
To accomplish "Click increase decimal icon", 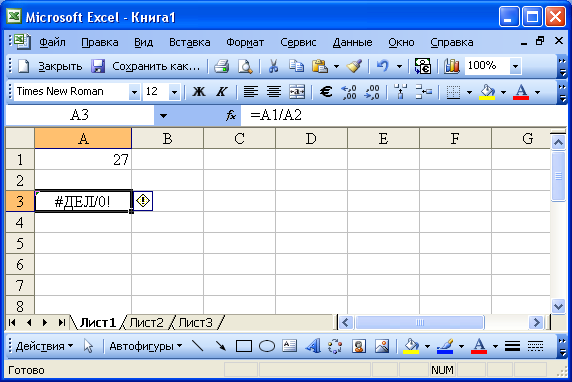I will [x=348, y=92].
